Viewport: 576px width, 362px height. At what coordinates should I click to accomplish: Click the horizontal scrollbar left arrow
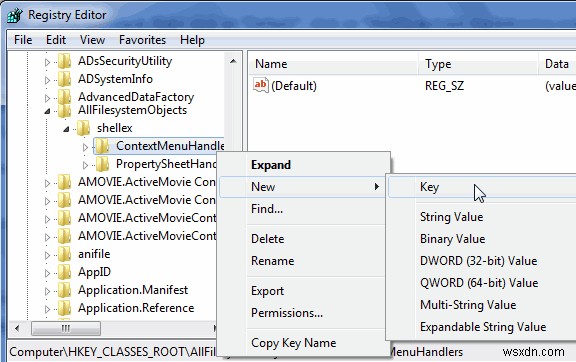(17, 328)
